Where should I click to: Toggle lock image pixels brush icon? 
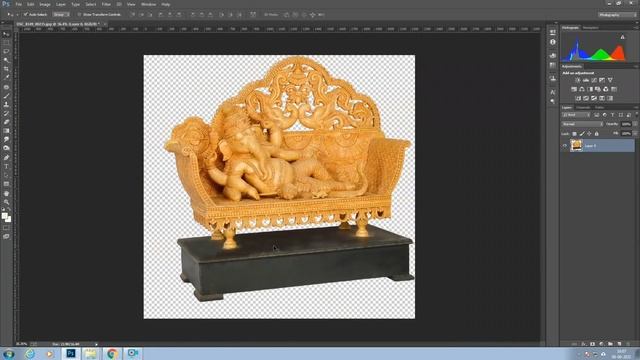coord(582,133)
